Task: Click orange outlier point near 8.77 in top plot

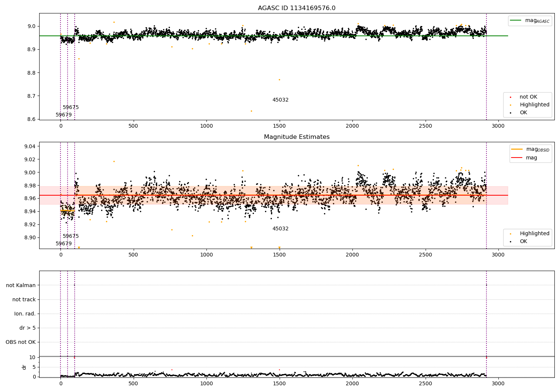Action: [x=279, y=80]
